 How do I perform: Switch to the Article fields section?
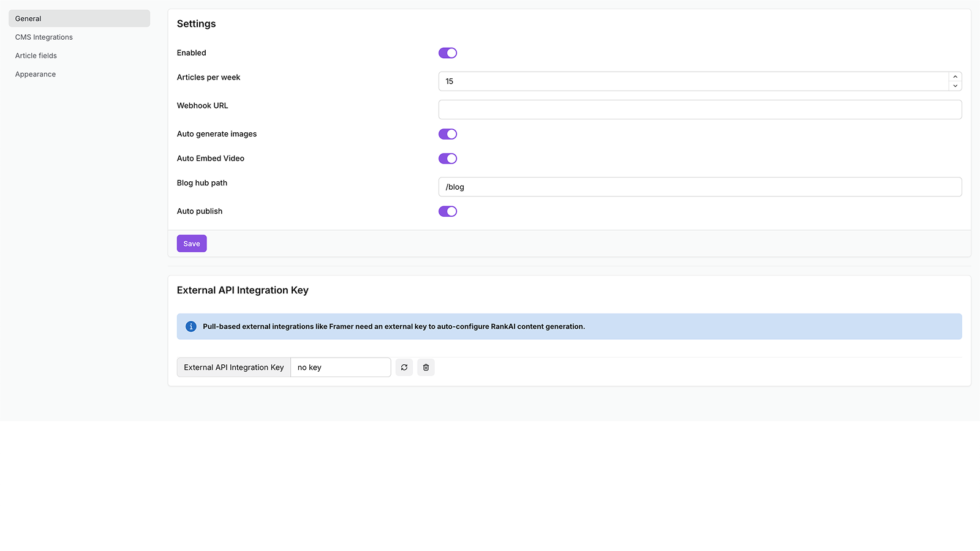coord(36,55)
